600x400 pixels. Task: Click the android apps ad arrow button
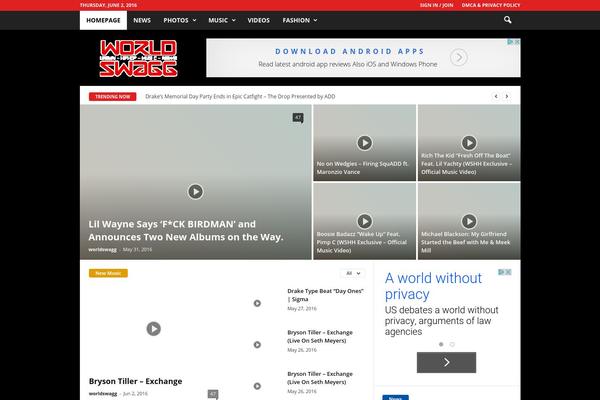[459, 57]
